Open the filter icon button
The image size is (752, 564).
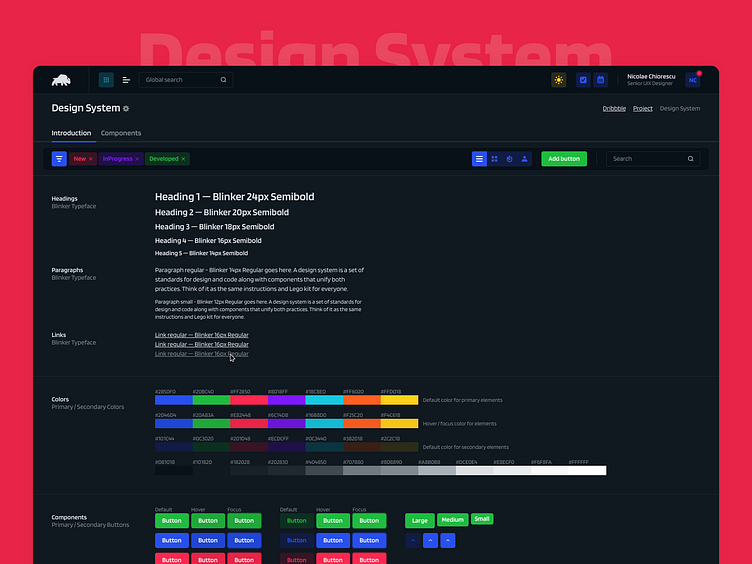59,159
